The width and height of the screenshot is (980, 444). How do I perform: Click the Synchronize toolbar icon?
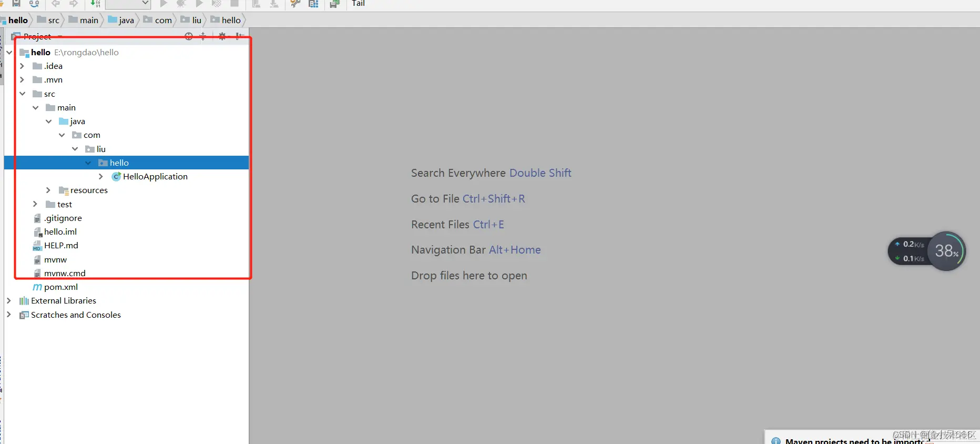(x=34, y=3)
